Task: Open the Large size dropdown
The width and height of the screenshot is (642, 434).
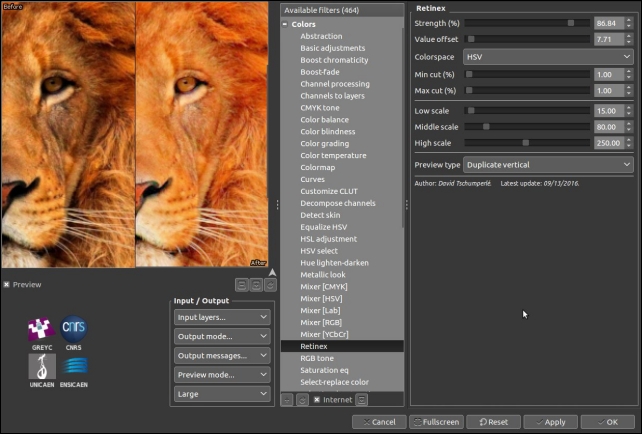Action: point(222,394)
